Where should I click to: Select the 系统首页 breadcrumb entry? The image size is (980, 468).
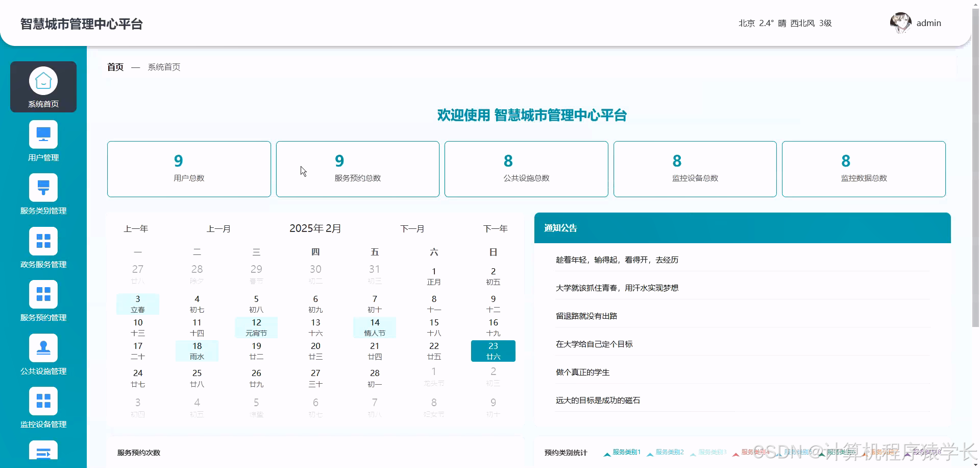163,66
